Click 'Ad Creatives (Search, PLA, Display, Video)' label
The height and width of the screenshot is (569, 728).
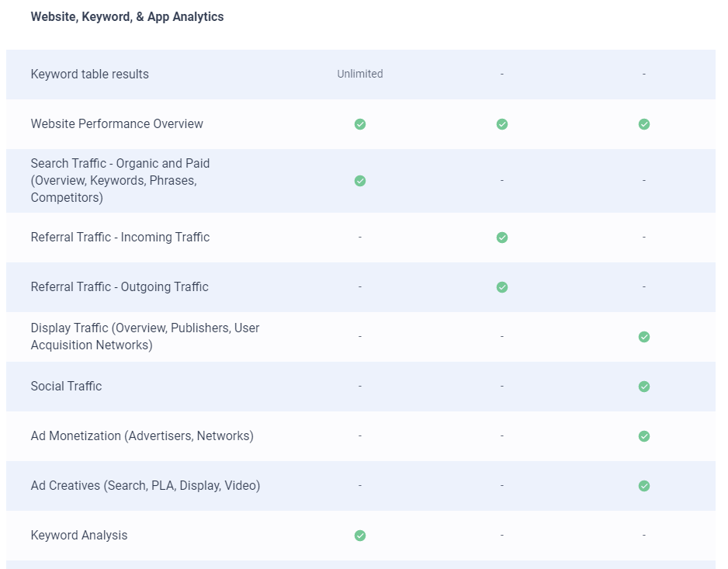pyautogui.click(x=146, y=486)
